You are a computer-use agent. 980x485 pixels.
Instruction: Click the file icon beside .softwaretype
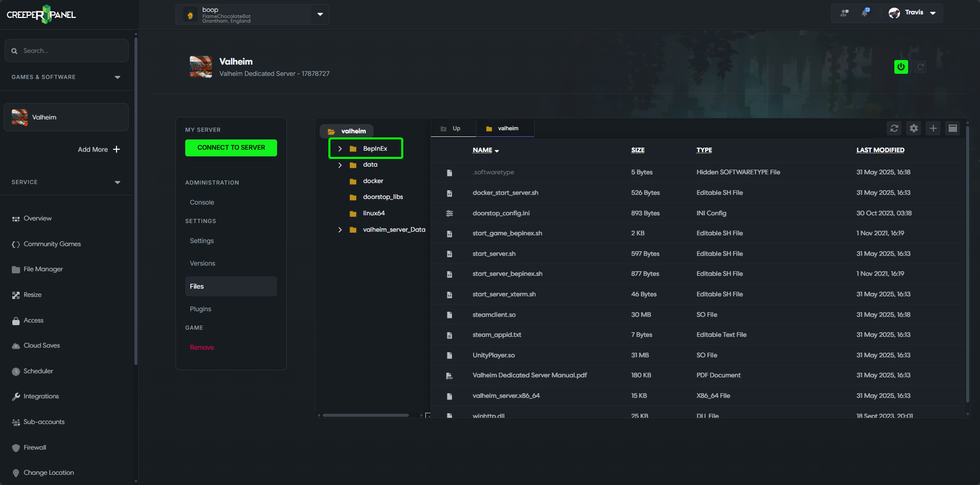[449, 173]
